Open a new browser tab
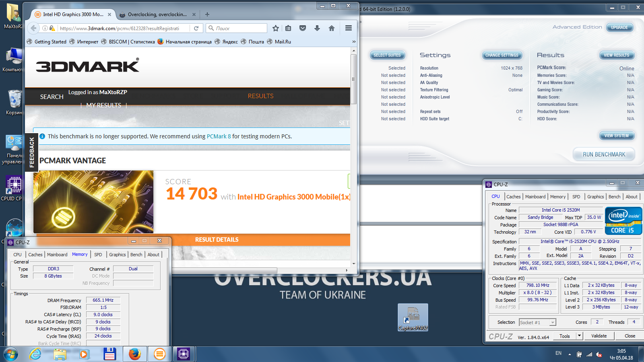 207,14
